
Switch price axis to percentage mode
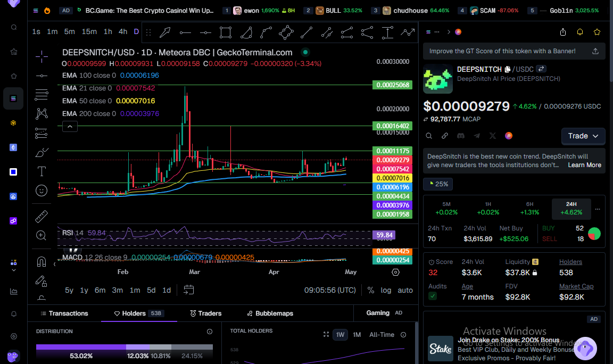click(370, 290)
